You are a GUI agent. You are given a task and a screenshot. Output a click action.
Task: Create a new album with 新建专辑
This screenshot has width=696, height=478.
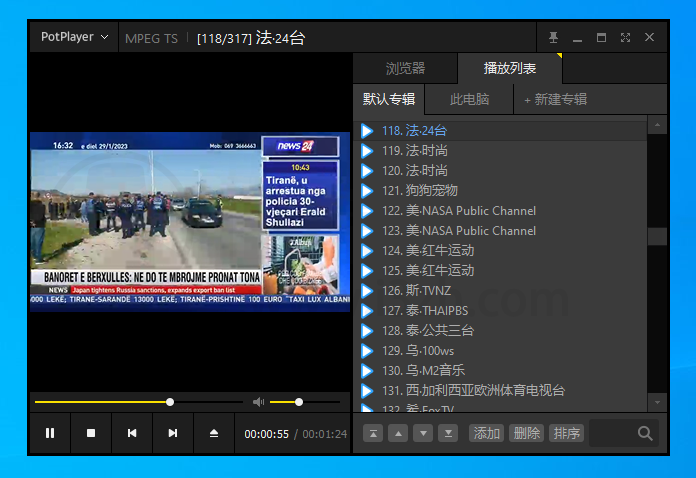(x=555, y=99)
